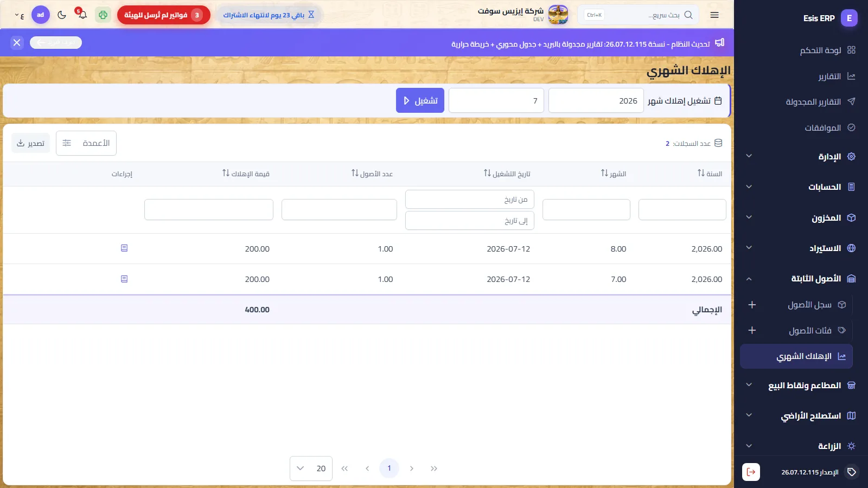Viewport: 868px width, 488px height.
Task: Open details icon for month 8.00 row
Action: pyautogui.click(x=124, y=248)
